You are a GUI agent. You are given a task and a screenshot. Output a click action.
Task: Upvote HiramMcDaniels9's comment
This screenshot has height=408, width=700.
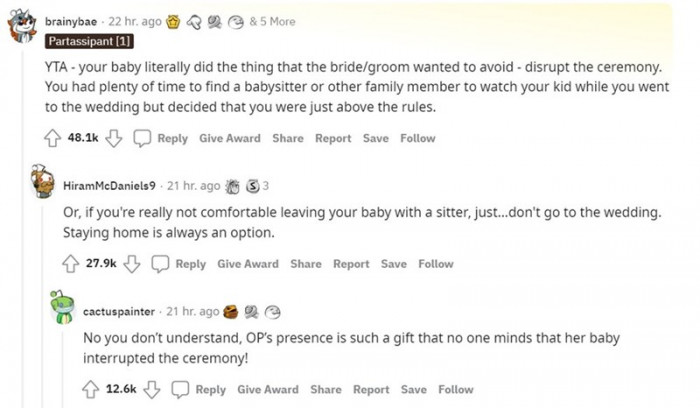[71, 264]
